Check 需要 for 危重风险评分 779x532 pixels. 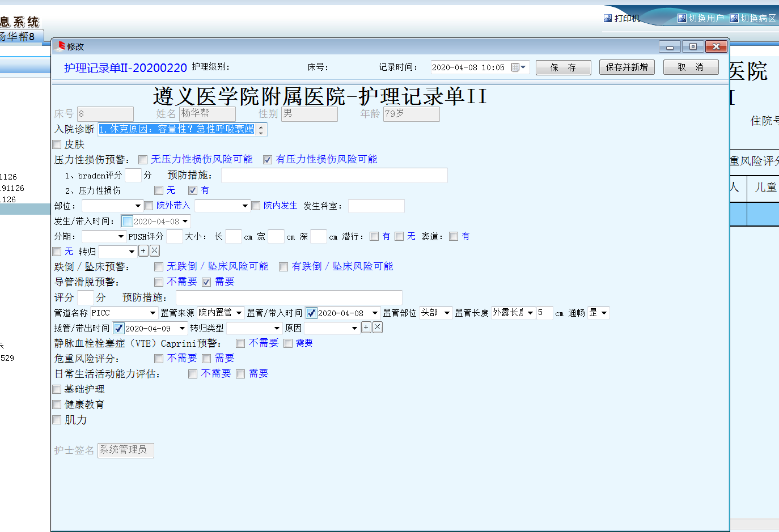[x=206, y=359]
